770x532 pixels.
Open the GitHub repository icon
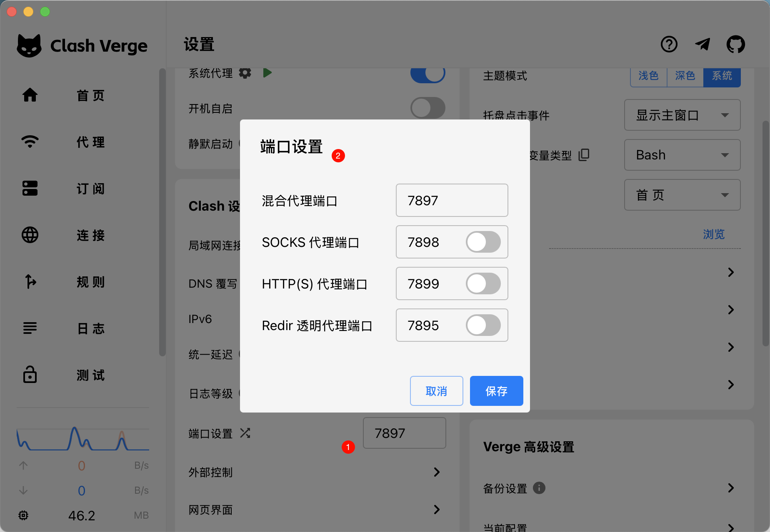(735, 44)
